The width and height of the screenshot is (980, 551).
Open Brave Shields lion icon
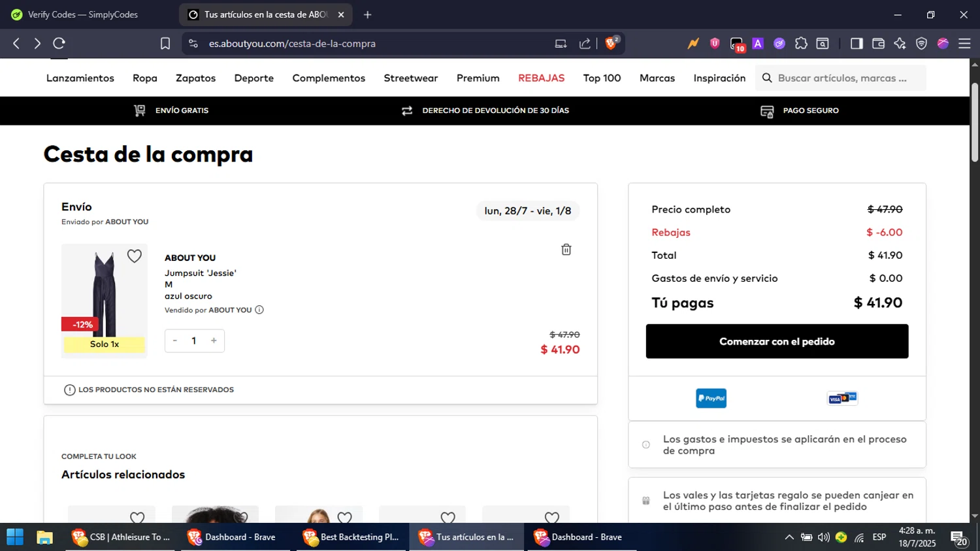[x=612, y=43]
